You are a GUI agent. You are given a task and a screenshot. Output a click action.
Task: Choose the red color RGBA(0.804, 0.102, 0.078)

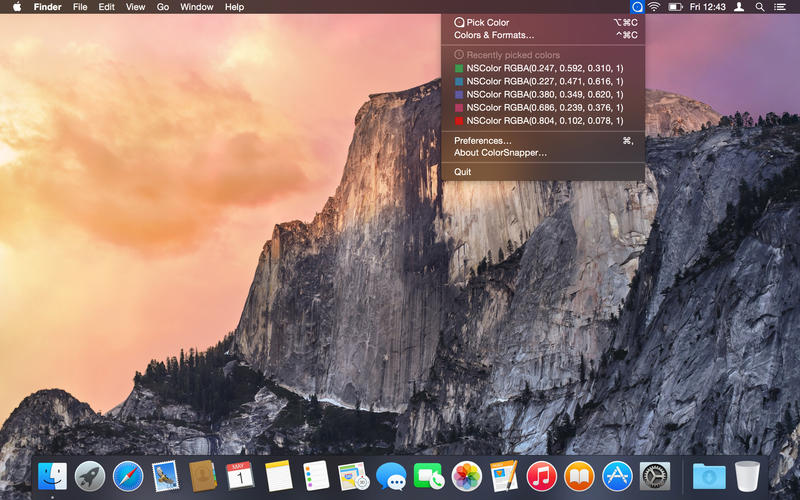click(537, 120)
